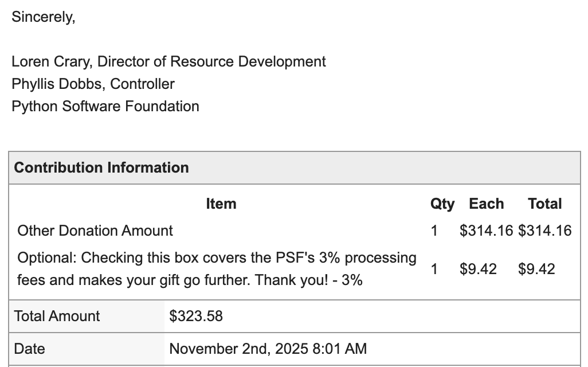This screenshot has width=588, height=367.
Task: Click the Other Donation Amount item
Action: tap(95, 231)
